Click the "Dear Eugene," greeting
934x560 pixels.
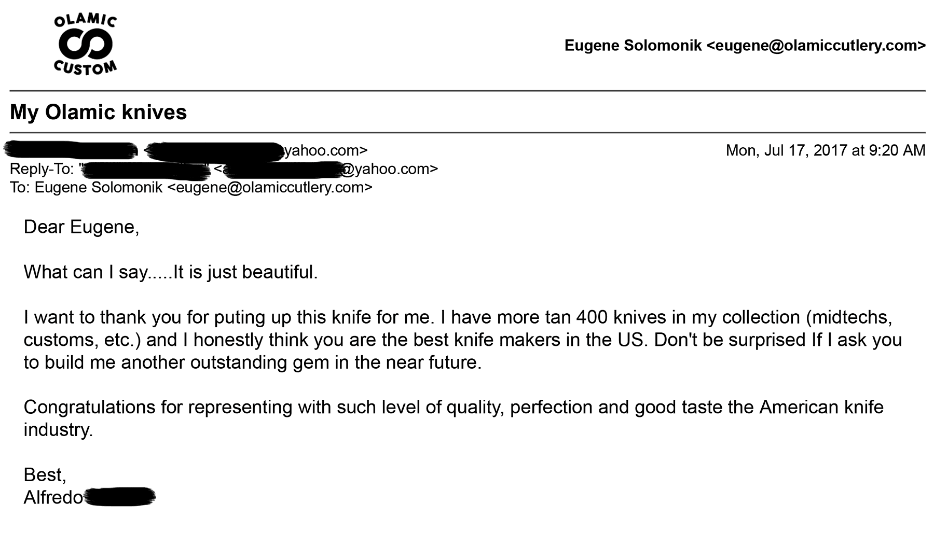point(81,227)
